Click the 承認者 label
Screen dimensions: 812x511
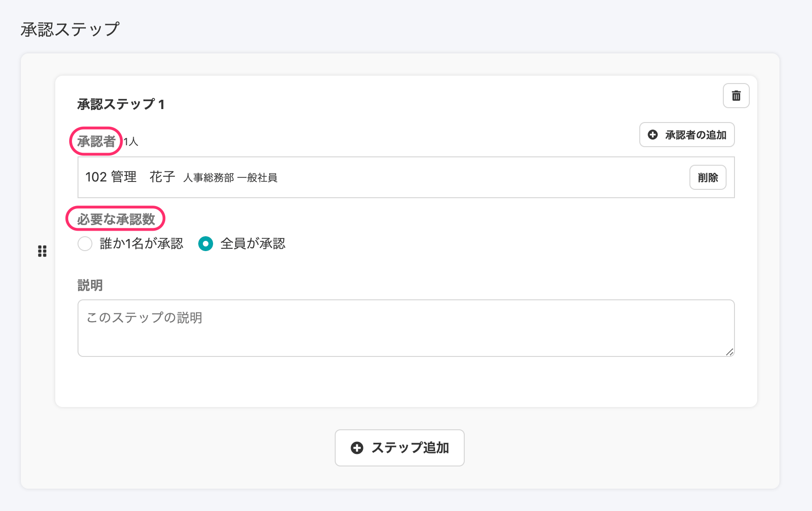pyautogui.click(x=96, y=141)
